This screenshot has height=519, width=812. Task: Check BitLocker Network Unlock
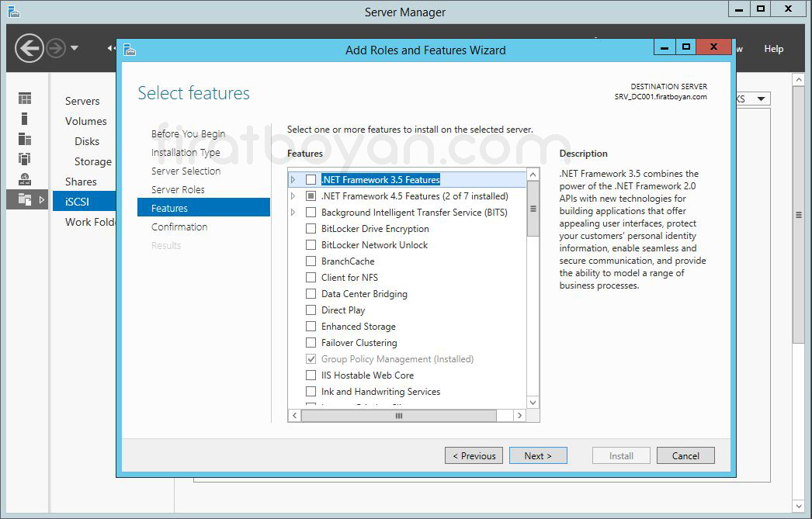coord(311,244)
